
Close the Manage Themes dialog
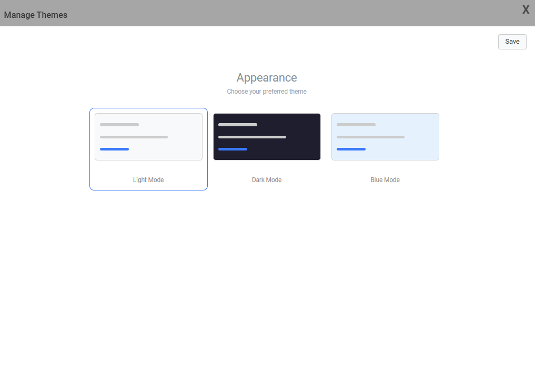[x=526, y=10]
